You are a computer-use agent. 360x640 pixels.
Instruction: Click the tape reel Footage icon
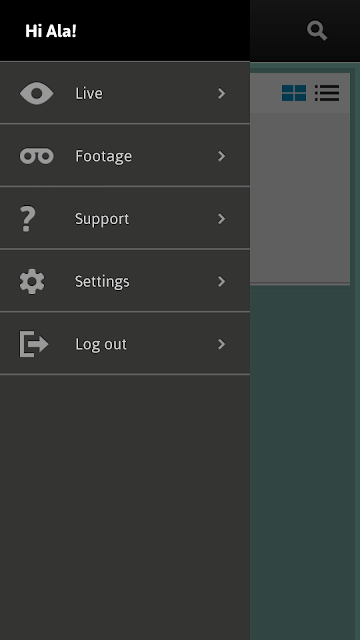(x=36, y=156)
